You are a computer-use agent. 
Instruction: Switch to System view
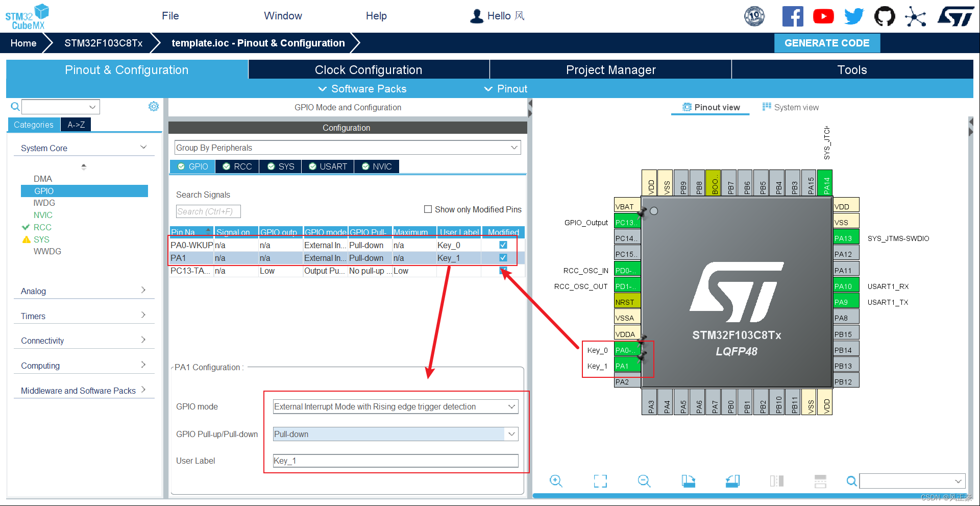[790, 107]
